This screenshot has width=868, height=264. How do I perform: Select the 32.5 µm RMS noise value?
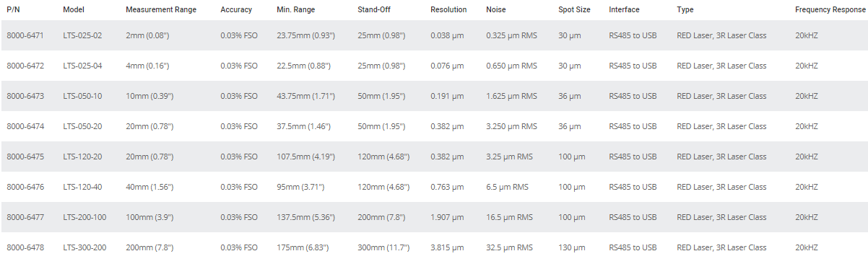tap(509, 247)
